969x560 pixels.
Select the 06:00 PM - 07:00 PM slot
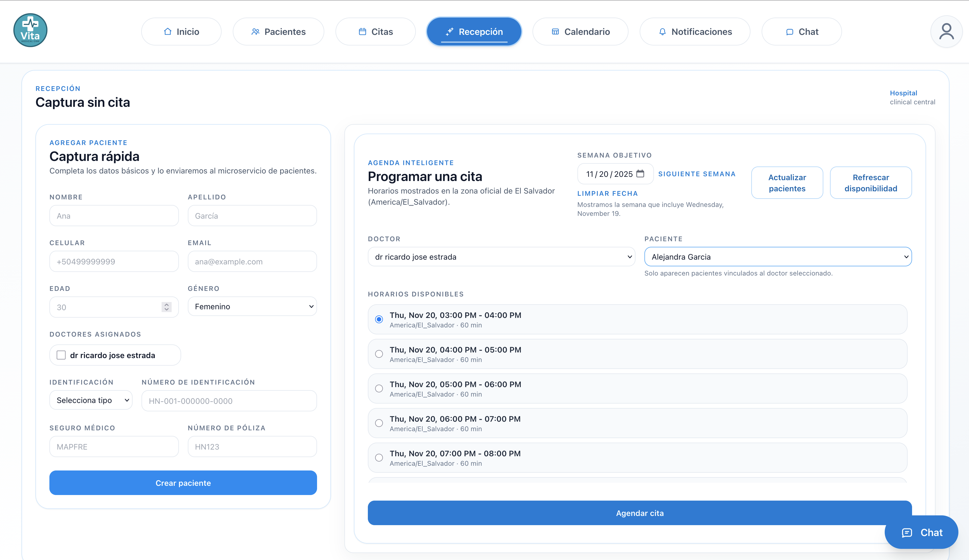coord(379,423)
